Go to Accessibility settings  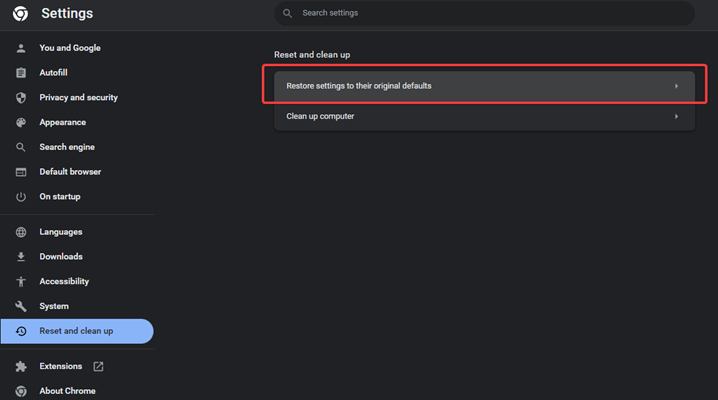click(64, 282)
